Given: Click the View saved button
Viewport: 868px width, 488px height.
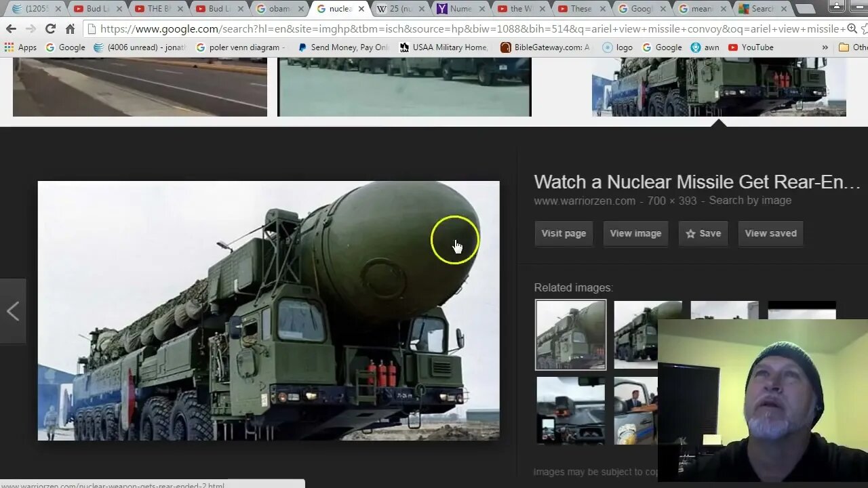Looking at the screenshot, I should click(770, 233).
